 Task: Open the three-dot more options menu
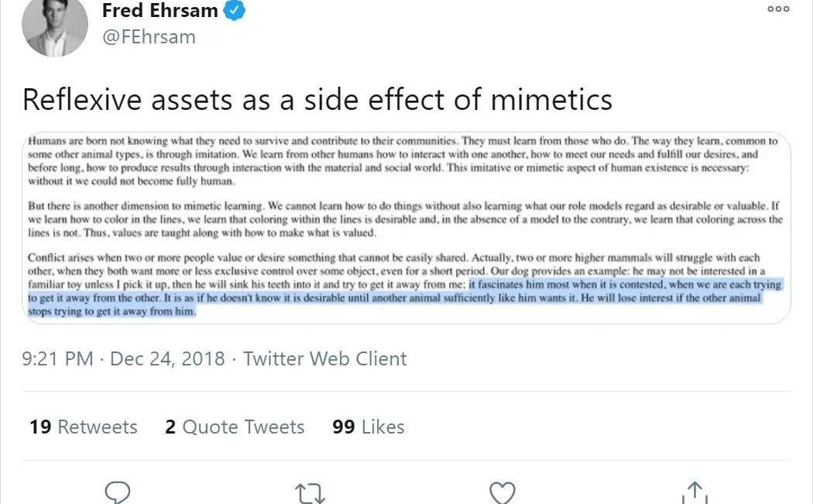click(x=778, y=9)
